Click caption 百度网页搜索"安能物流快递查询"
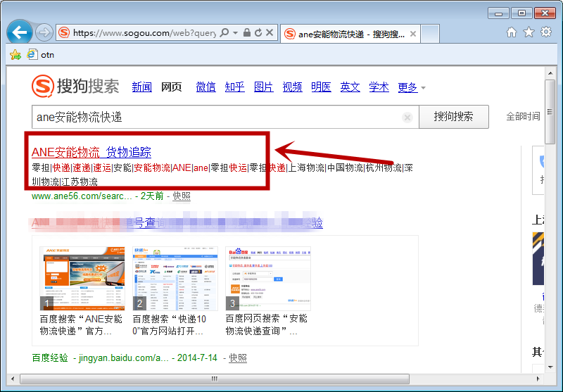This screenshot has height=392, width=563. [267, 324]
